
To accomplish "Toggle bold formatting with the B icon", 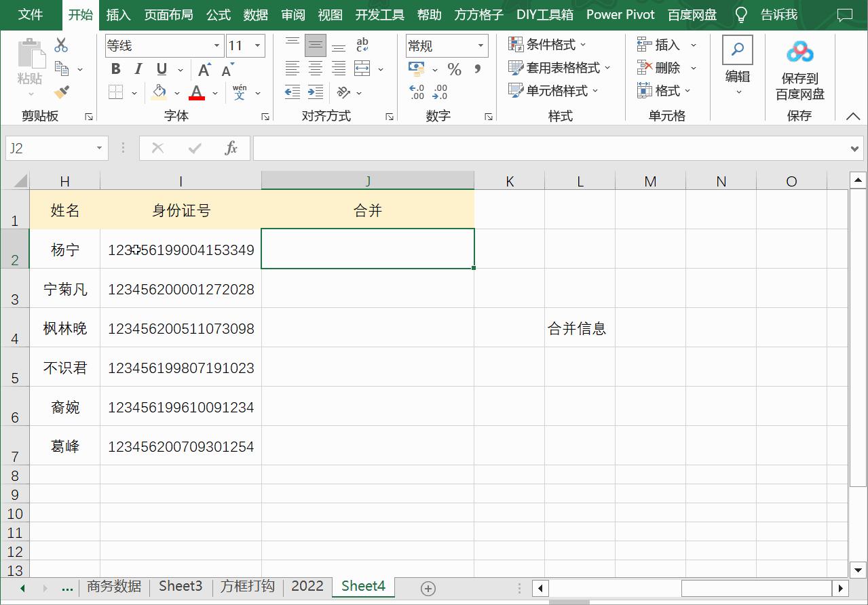I will 115,69.
